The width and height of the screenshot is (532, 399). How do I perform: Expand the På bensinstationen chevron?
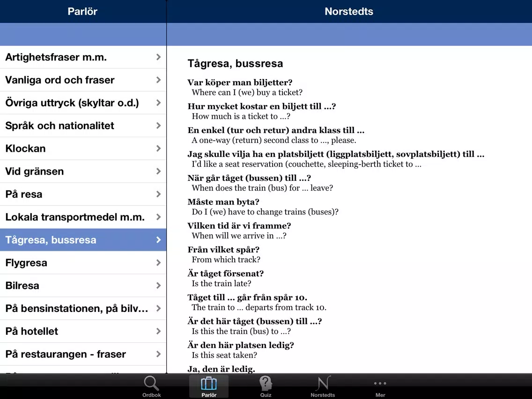tap(158, 309)
